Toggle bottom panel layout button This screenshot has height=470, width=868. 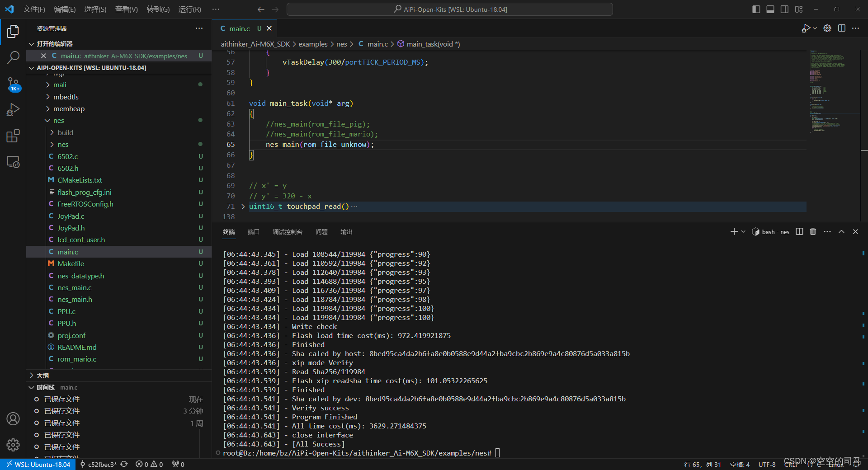[770, 9]
